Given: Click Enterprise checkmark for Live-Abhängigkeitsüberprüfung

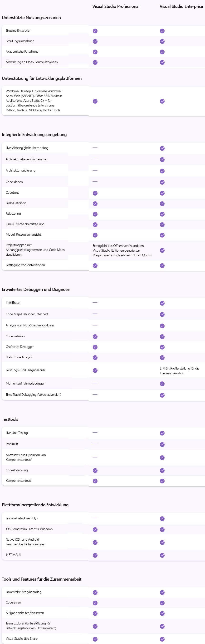Looking at the screenshot, I should tap(162, 148).
